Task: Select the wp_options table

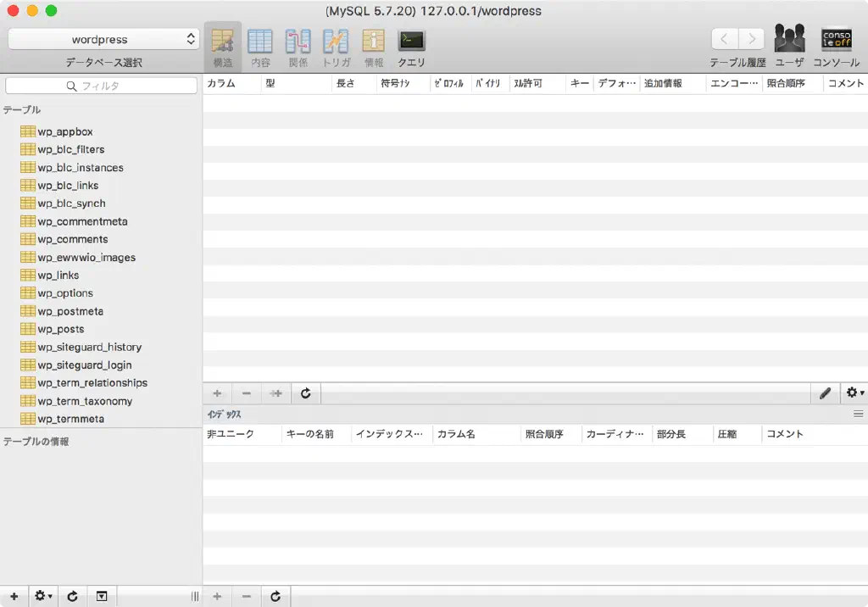Action: click(64, 293)
